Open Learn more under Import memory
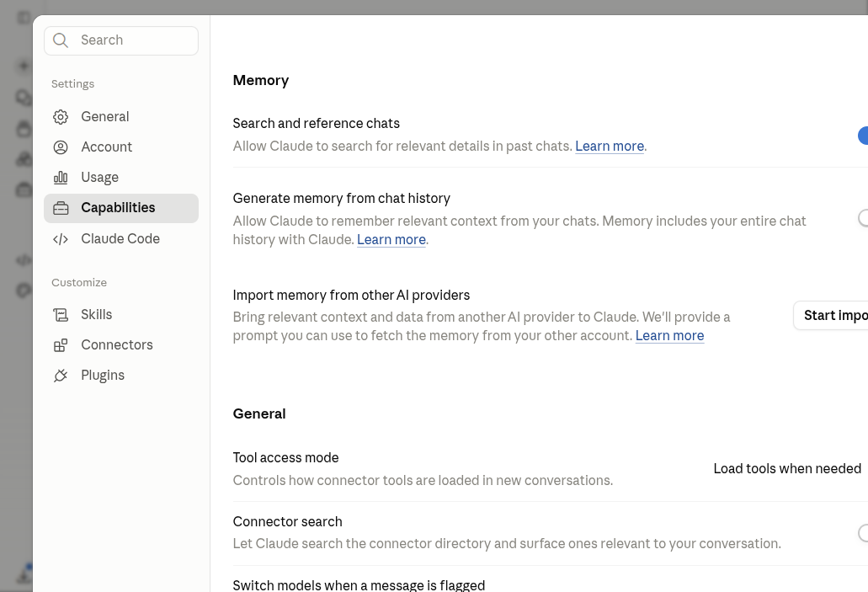This screenshot has height=592, width=868. (670, 336)
